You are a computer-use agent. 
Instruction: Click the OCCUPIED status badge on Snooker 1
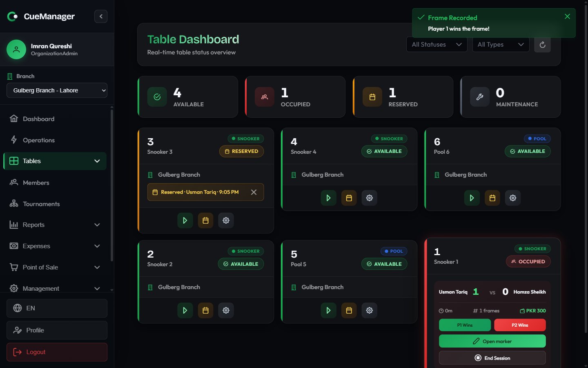528,262
